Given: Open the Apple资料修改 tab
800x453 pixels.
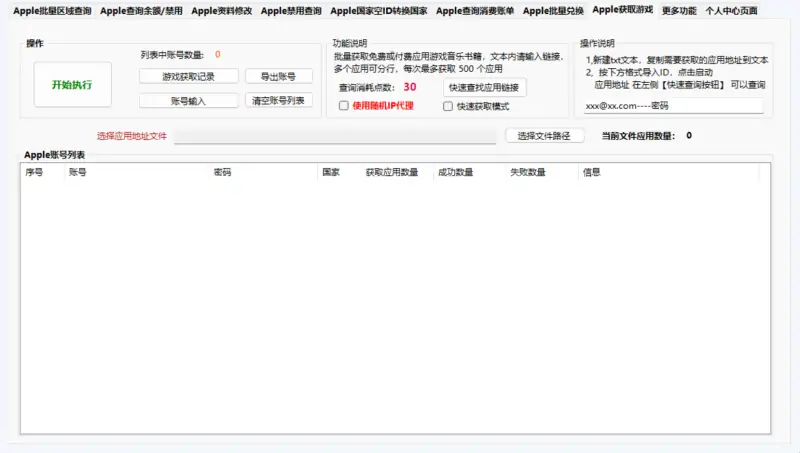Looking at the screenshot, I should tap(221, 11).
